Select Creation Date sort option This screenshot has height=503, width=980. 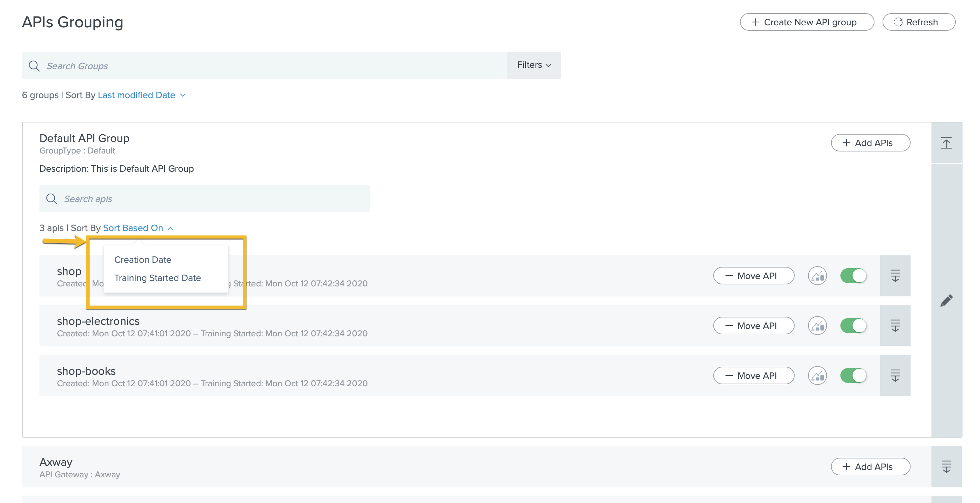(x=142, y=259)
